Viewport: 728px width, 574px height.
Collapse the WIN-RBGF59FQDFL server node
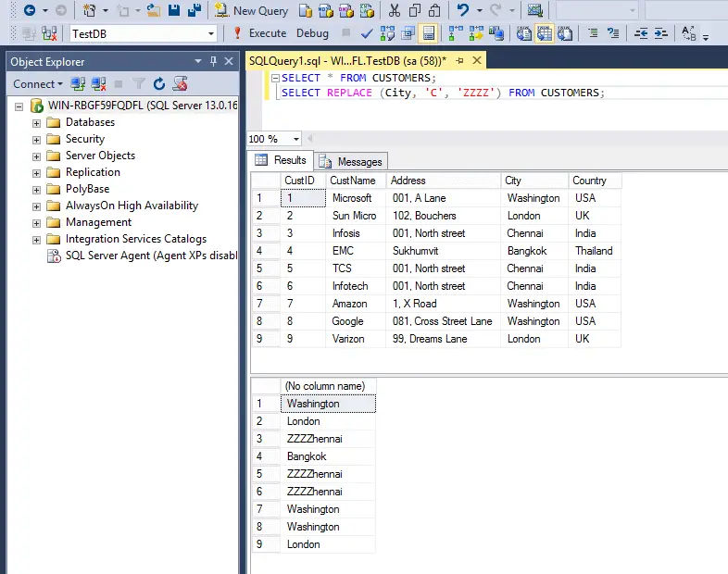(19, 106)
